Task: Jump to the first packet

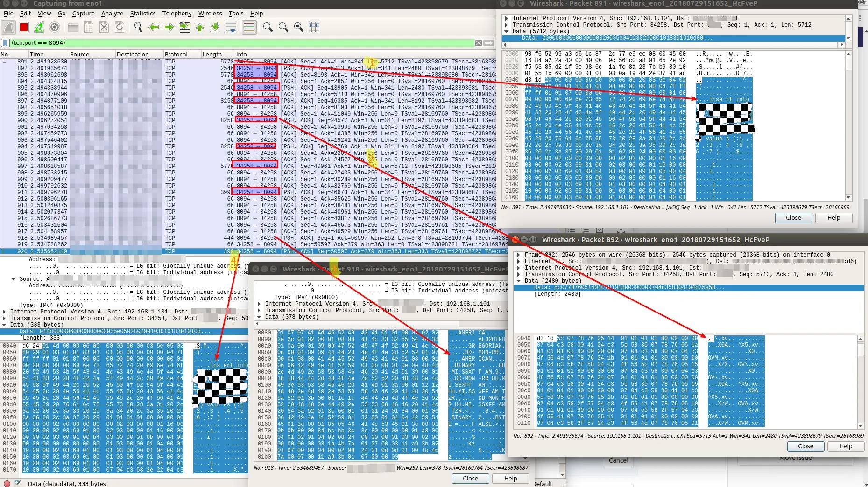Action: (x=200, y=28)
